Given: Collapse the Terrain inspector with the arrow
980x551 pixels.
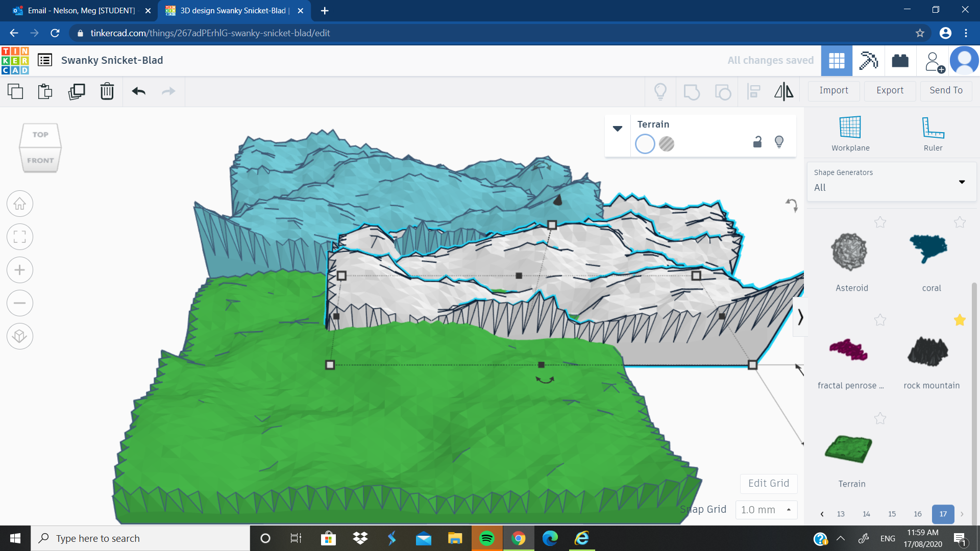Looking at the screenshot, I should [618, 128].
